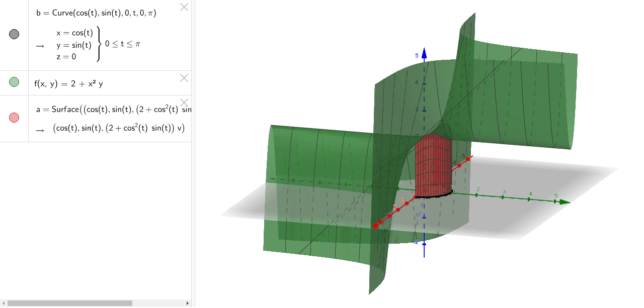Viewport: 644px width, 308px height.
Task: Hide the green surface f using its colored circle
Action: [x=14, y=82]
